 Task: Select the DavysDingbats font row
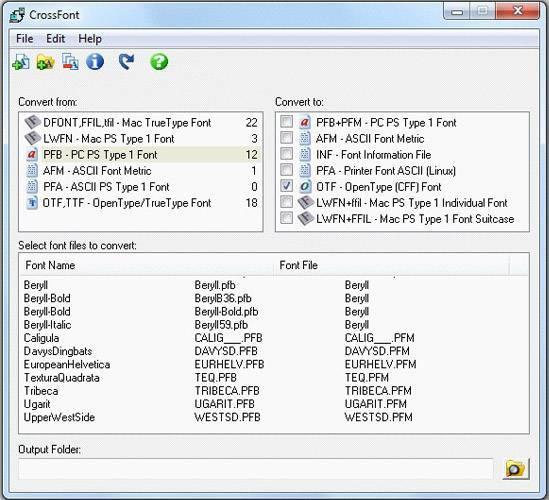[x=274, y=351]
